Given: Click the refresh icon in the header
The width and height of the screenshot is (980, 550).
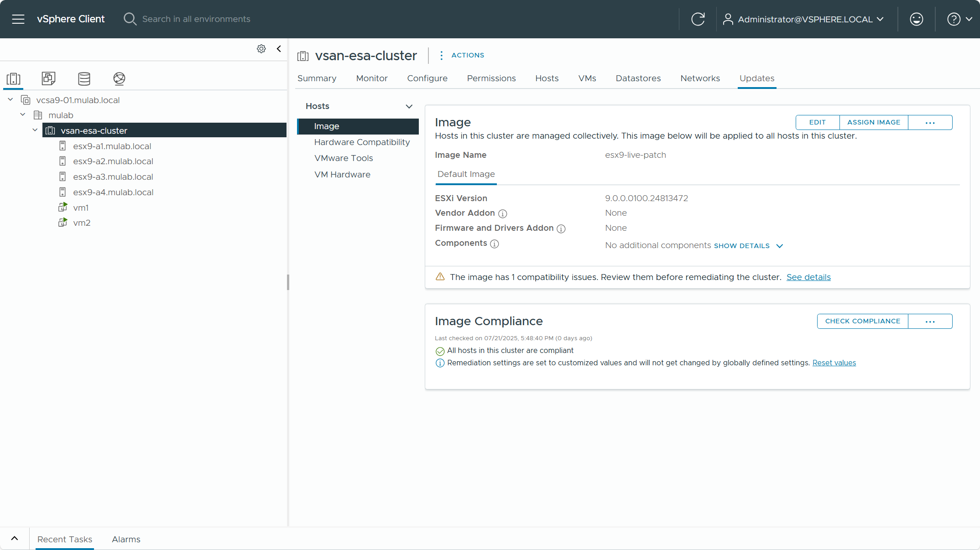Looking at the screenshot, I should tap(698, 19).
